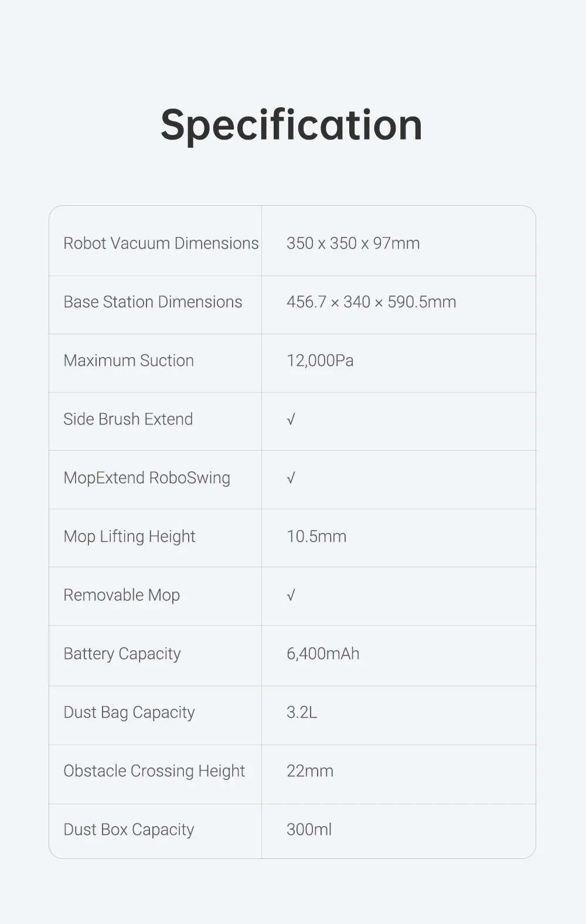586x924 pixels.
Task: Click the 456.7 × 340 × 590.5mm value
Action: (371, 302)
